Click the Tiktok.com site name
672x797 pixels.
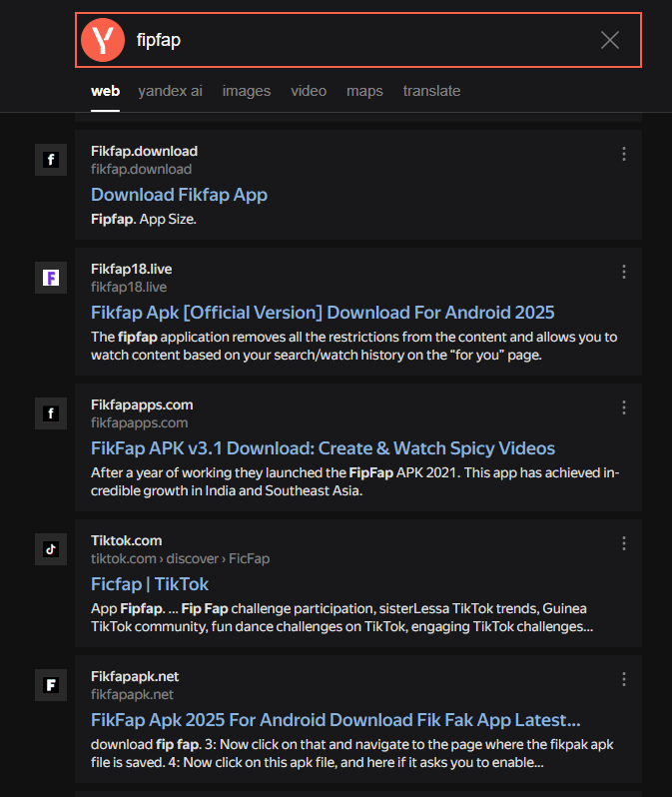(x=126, y=541)
